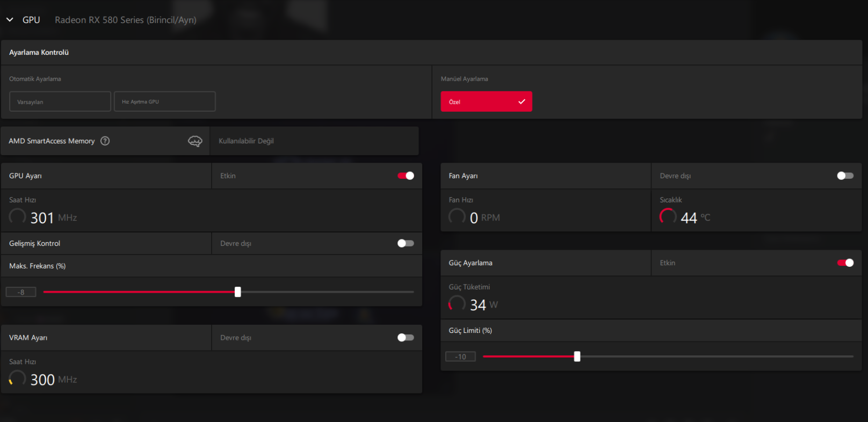Screen dimensions: 868x422
Task: Enable the VRAM Ayarı toggle
Action: (x=406, y=338)
